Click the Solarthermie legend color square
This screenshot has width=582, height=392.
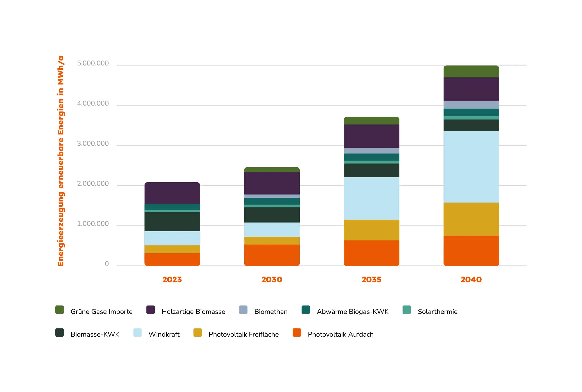pos(406,309)
